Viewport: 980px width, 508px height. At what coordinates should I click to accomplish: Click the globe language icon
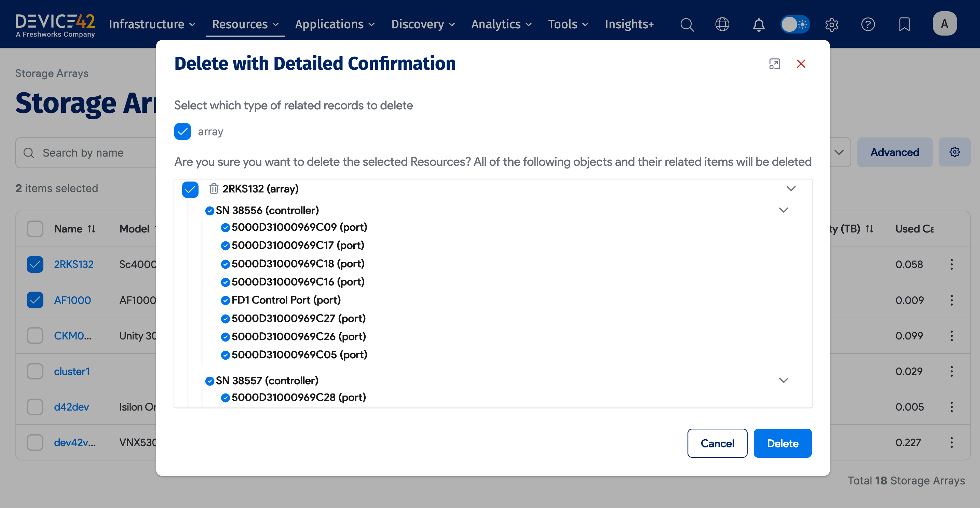point(722,24)
